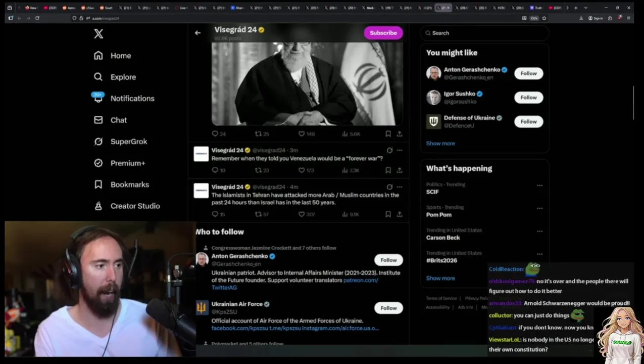Open Explore in the sidebar
644x364 pixels.
115,77
